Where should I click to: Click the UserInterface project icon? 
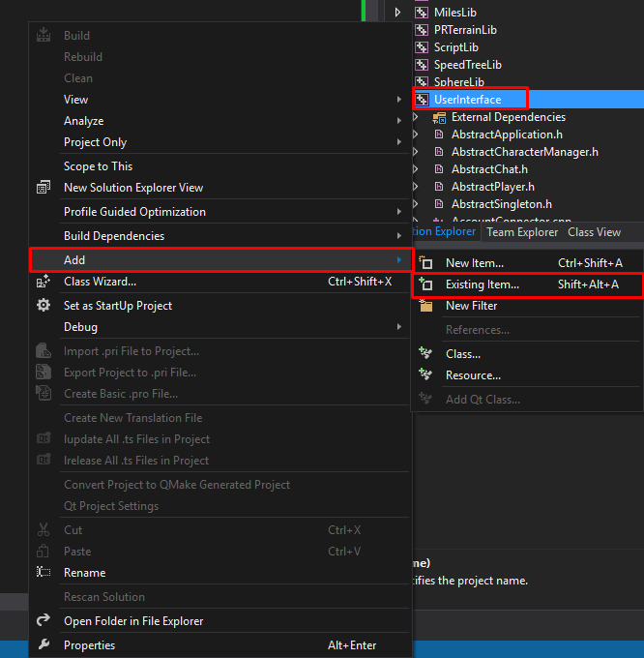pyautogui.click(x=422, y=100)
